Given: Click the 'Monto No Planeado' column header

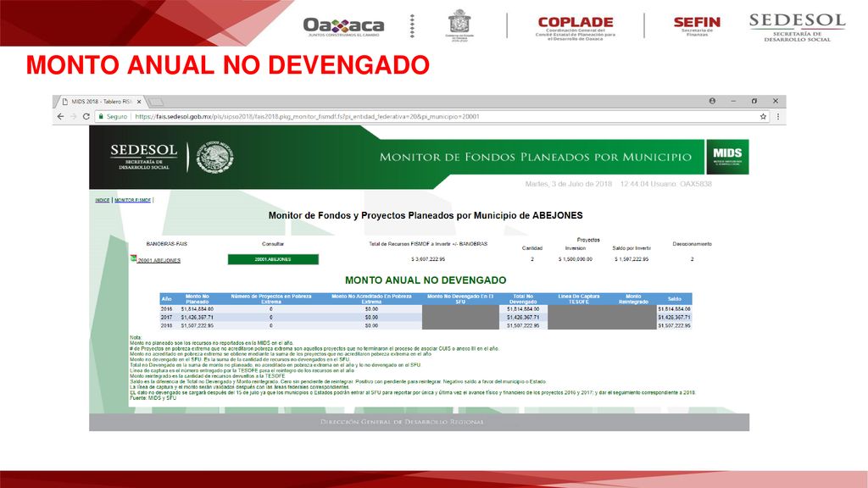Looking at the screenshot, I should [x=197, y=299].
